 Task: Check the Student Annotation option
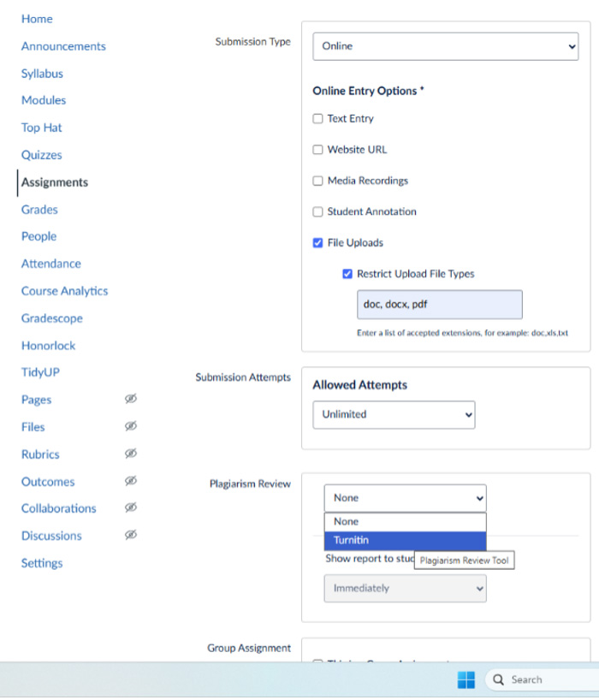pos(317,211)
